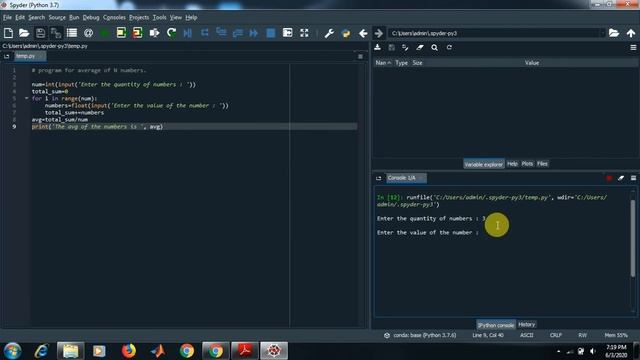Image resolution: width=640 pixels, height=360 pixels.
Task: Run selection or current line
Action: pos(154,33)
